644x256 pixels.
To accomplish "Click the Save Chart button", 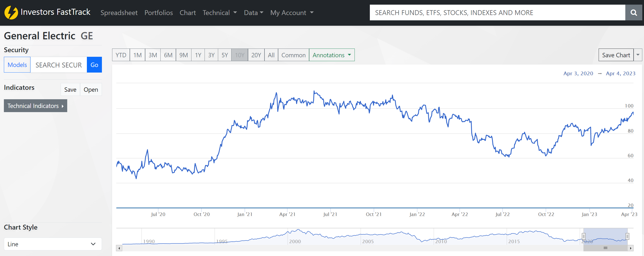I will coord(616,55).
